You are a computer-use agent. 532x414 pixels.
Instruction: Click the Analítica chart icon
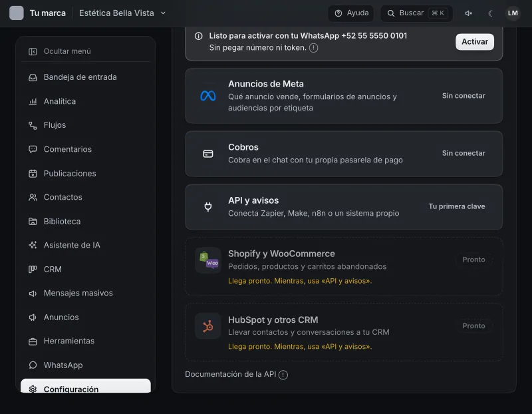click(33, 102)
